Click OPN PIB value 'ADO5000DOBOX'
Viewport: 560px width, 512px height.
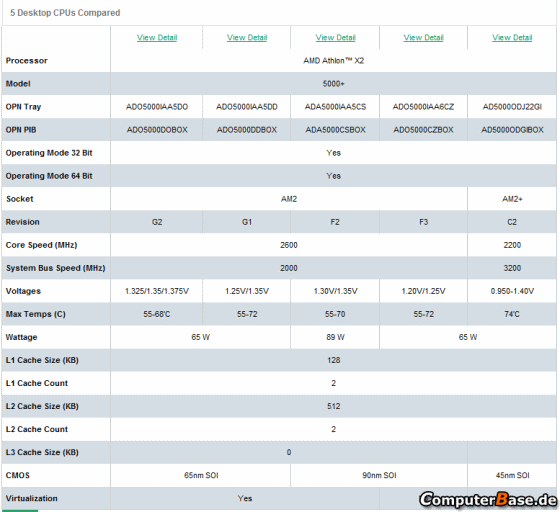tap(157, 130)
